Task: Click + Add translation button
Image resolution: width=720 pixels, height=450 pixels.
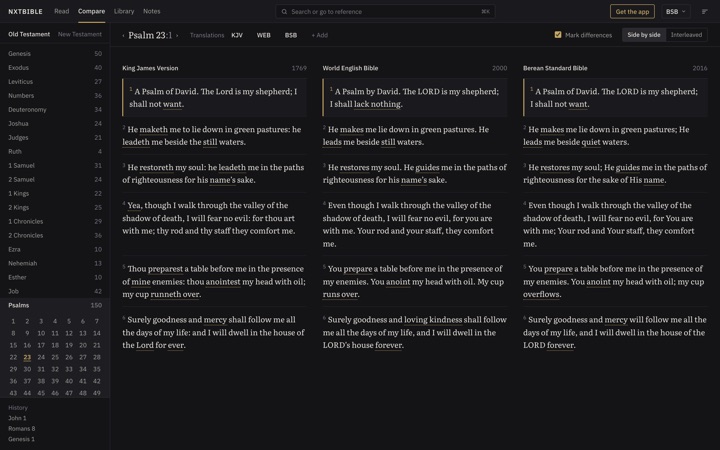Action: pos(320,35)
